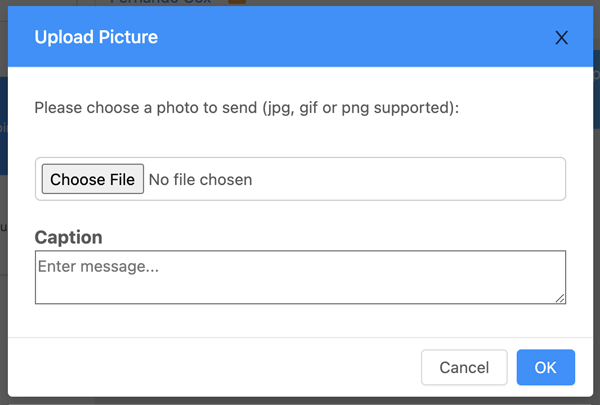The height and width of the screenshot is (405, 600).
Task: Close the Upload Picture dialog with X
Action: tap(561, 38)
